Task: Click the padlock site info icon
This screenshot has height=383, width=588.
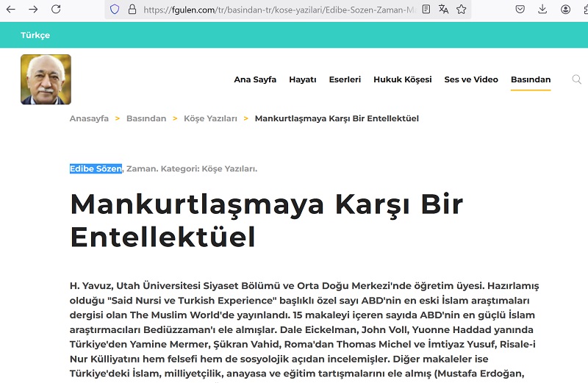Action: pyautogui.click(x=132, y=10)
